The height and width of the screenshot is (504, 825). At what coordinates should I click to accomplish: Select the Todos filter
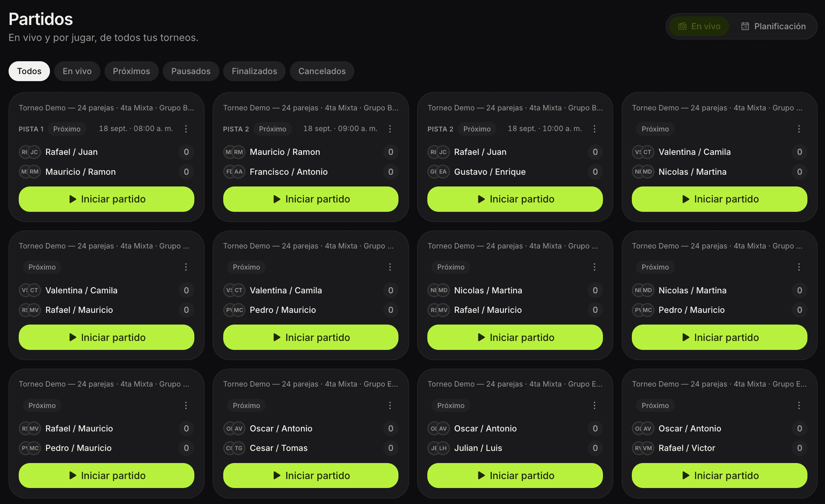tap(29, 71)
